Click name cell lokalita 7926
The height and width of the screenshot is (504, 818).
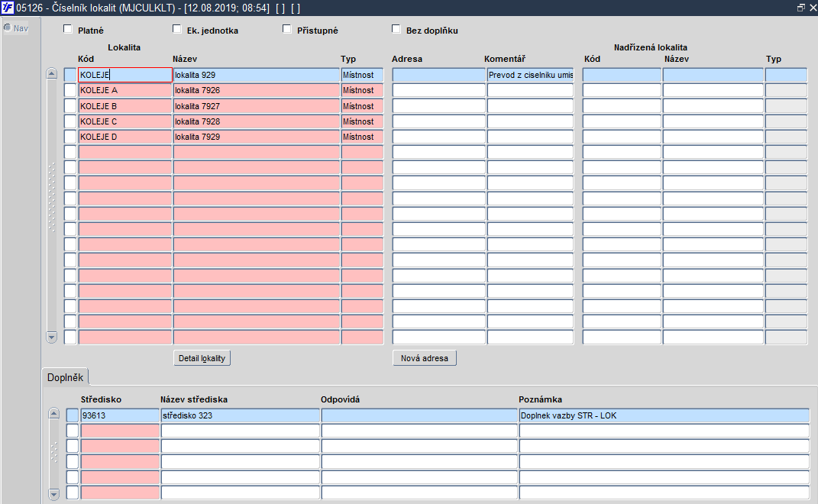[257, 90]
